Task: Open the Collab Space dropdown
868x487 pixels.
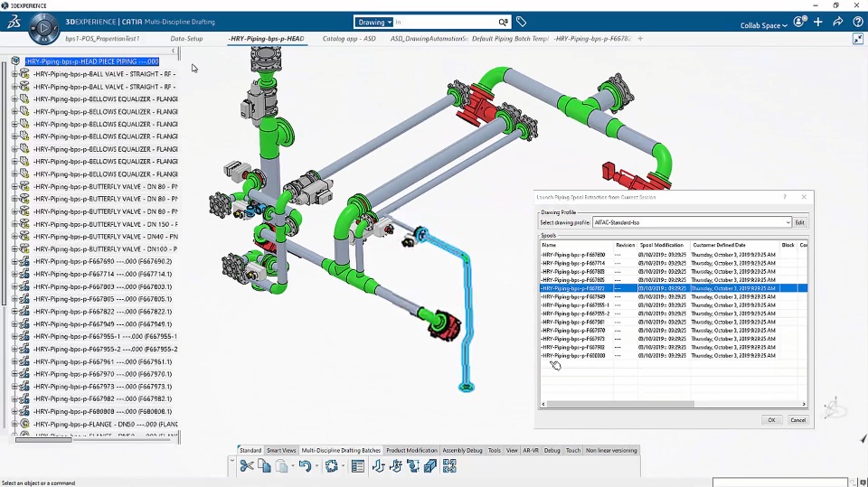Action: [x=763, y=25]
